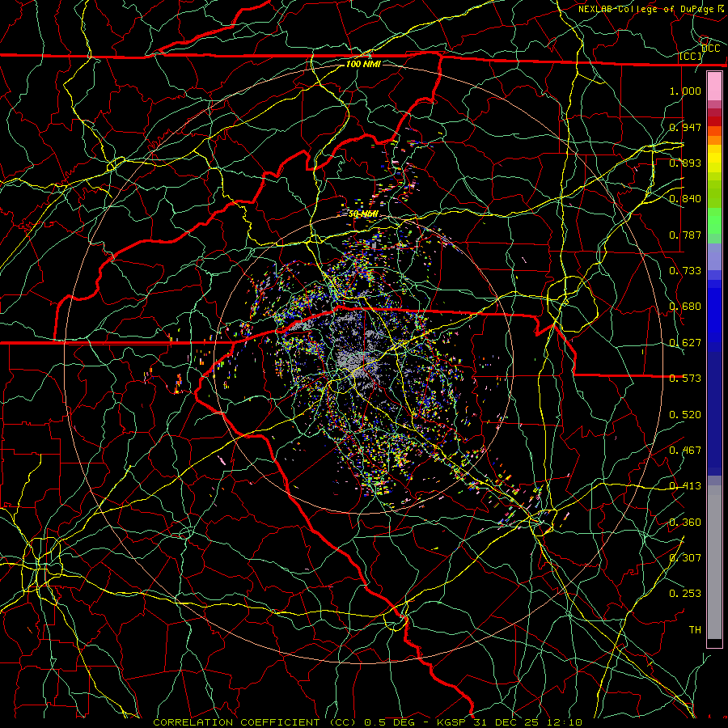Screen dimensions: 728x728
Task: Select the 0.733 scale value
Action: pos(685,271)
